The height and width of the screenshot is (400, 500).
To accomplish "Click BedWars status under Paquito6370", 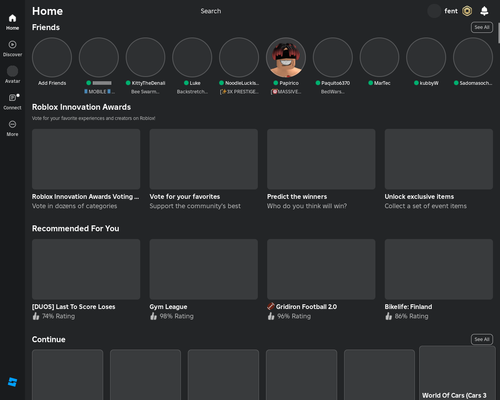I will pos(333,92).
